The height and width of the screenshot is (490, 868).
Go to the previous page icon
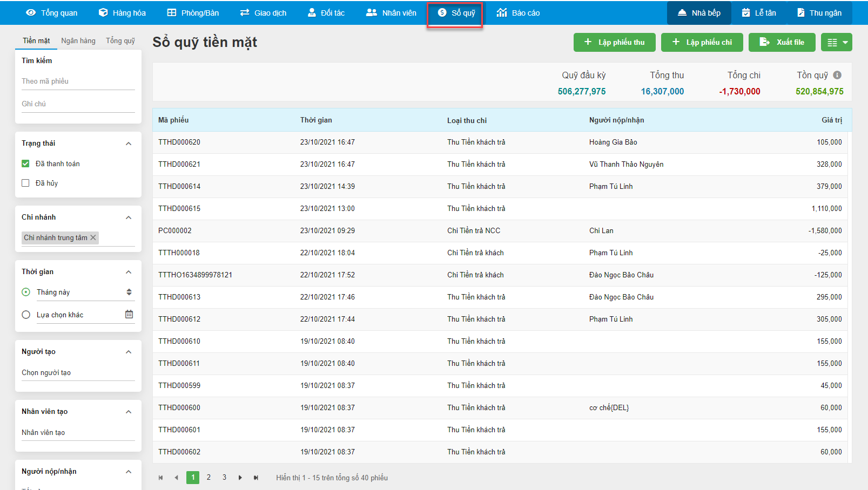tap(176, 478)
